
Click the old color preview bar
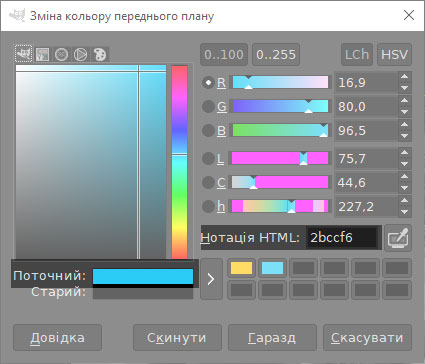(x=143, y=293)
